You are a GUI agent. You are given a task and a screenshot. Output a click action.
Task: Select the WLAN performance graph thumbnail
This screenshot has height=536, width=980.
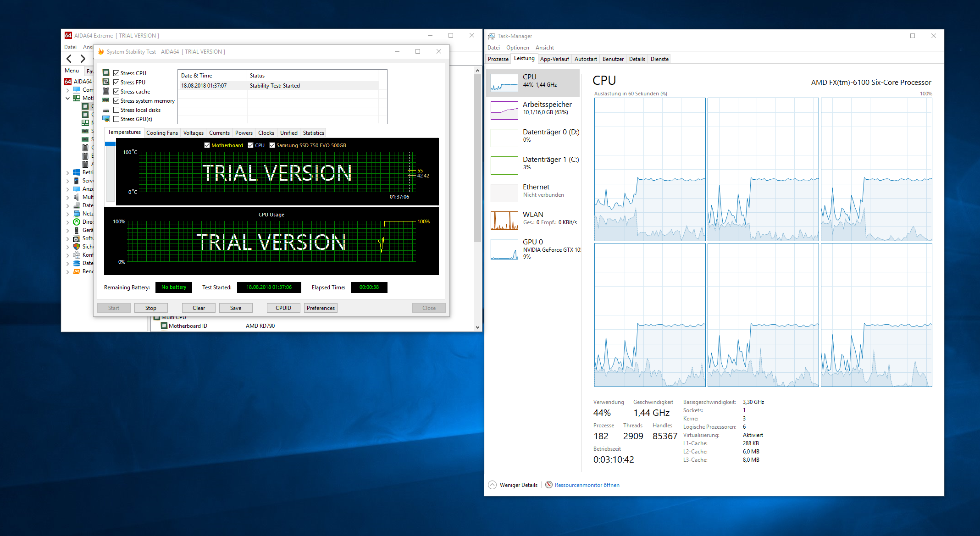[x=504, y=221]
